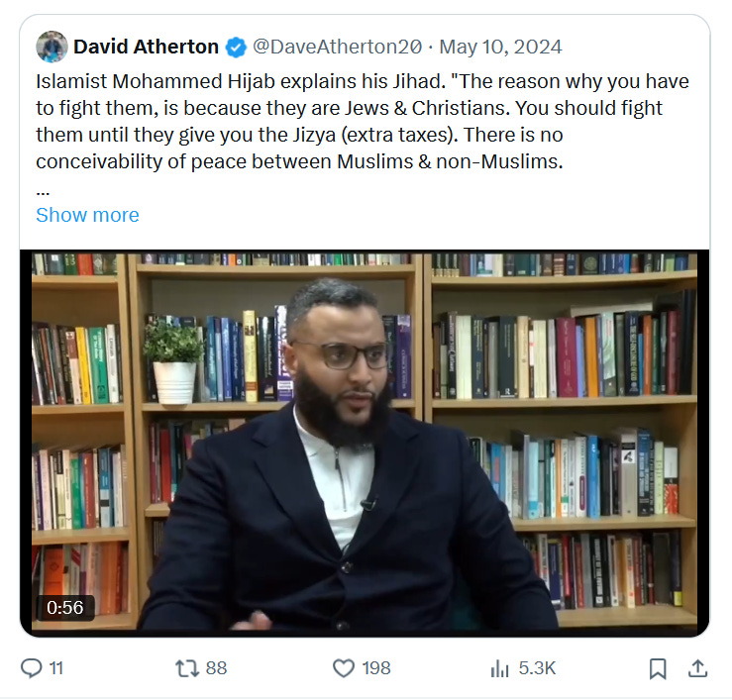Share the tweet via upload arrow icon
732x700 pixels.
tap(698, 667)
